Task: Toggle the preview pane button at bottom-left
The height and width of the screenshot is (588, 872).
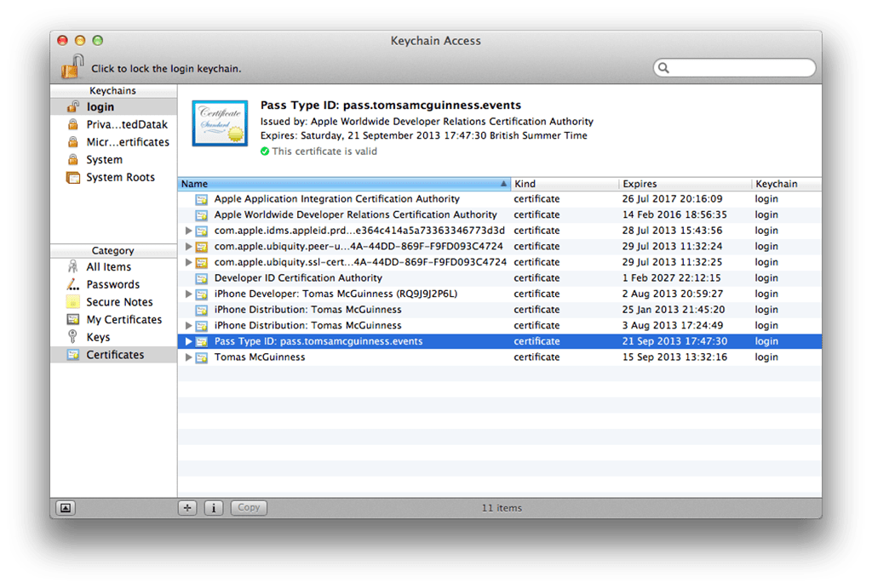Action: point(66,508)
